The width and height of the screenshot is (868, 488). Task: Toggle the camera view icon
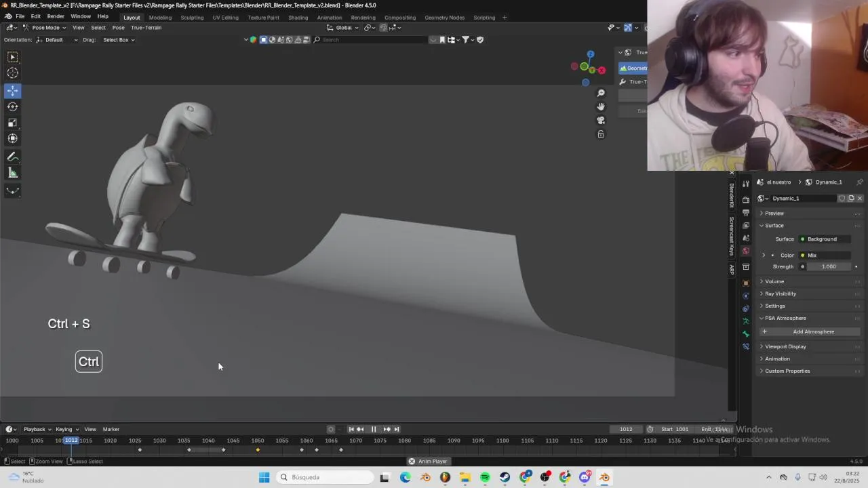601,120
